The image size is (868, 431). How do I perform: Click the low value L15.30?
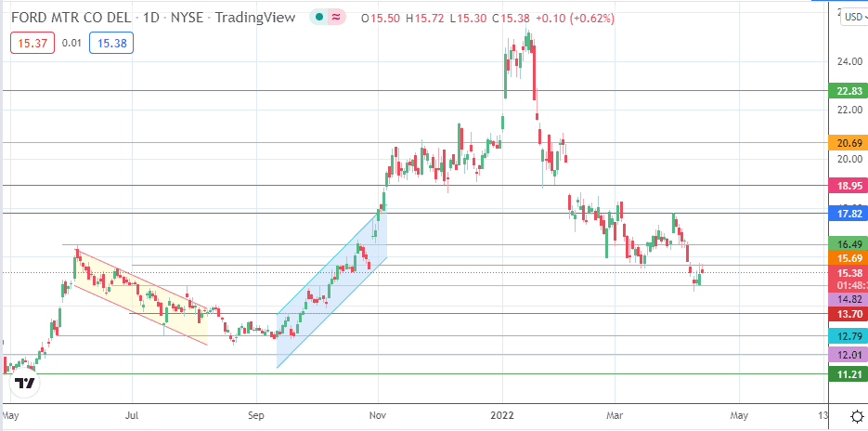pyautogui.click(x=468, y=18)
